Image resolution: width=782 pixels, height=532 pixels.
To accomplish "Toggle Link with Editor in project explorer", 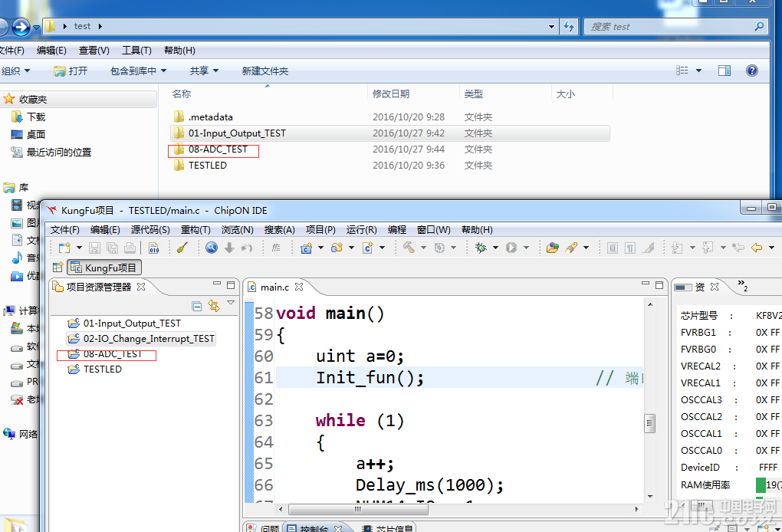I will coord(214,306).
